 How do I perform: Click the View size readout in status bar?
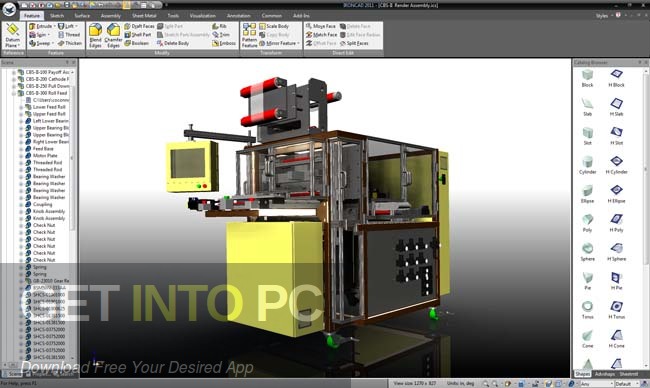[x=415, y=383]
